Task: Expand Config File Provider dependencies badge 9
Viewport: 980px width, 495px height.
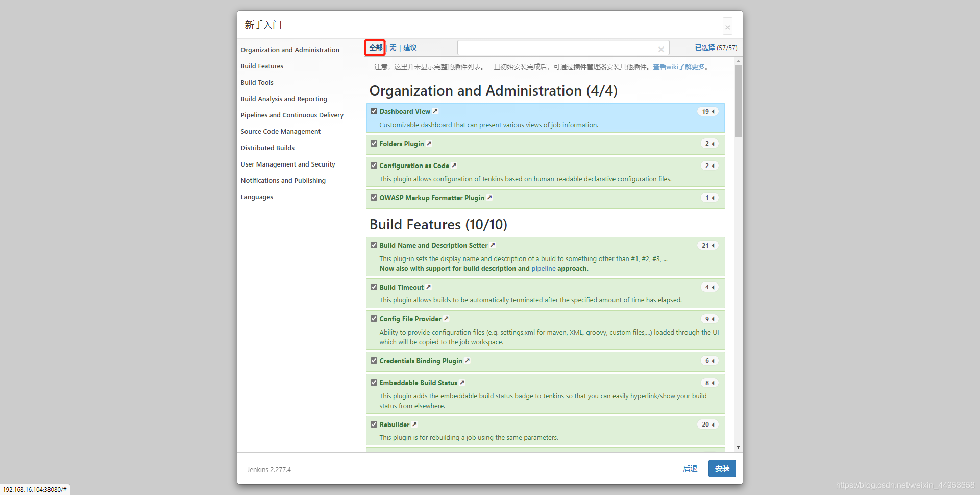Action: [x=709, y=319]
